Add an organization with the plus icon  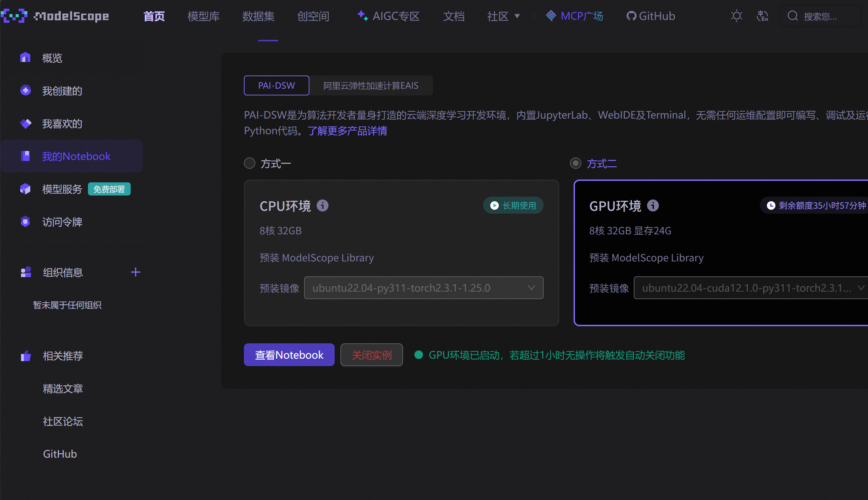click(136, 272)
